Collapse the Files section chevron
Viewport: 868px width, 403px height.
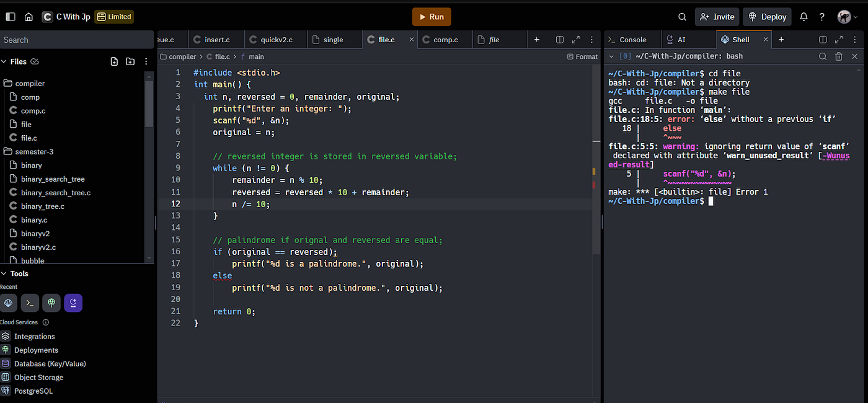coord(4,61)
